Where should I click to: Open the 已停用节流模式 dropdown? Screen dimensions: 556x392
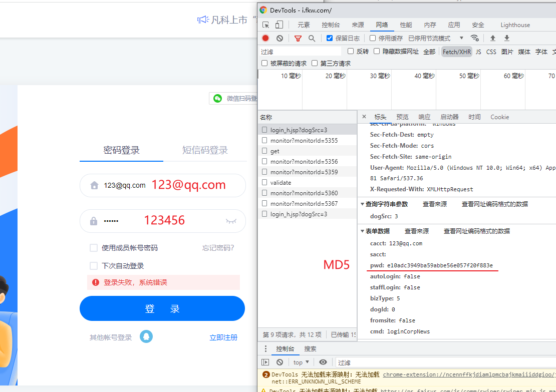point(428,38)
